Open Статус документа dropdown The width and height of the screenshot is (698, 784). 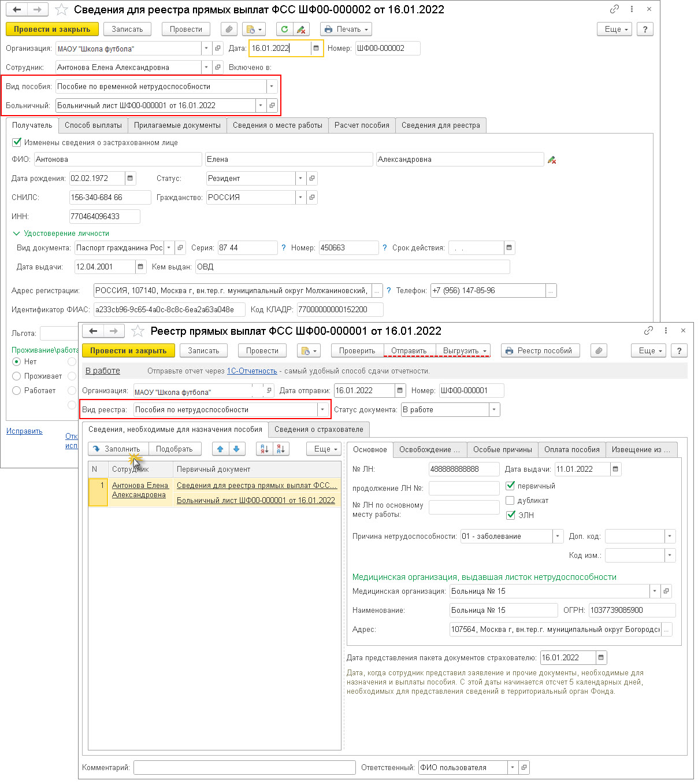coord(494,409)
